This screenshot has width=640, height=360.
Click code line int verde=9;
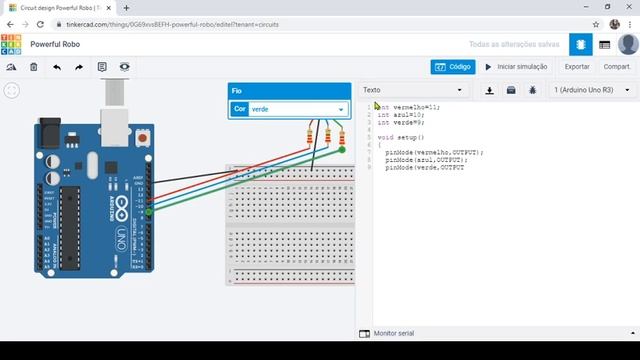point(401,122)
